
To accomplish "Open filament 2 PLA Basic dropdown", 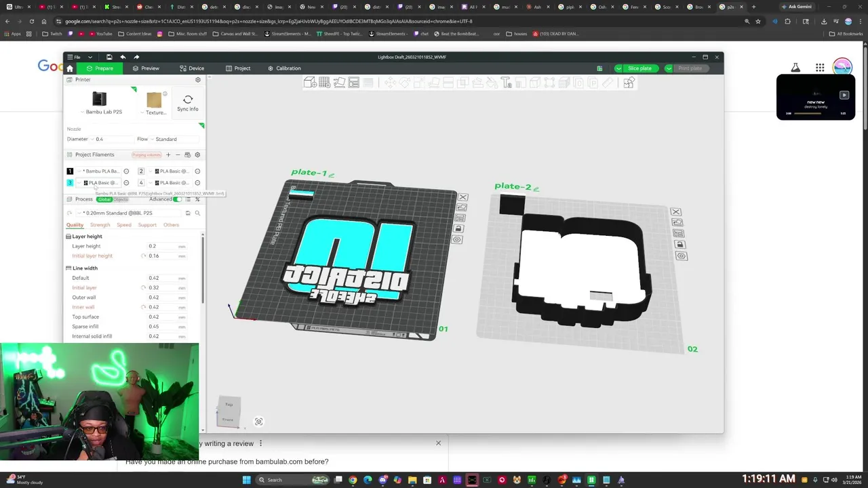I will pos(170,171).
